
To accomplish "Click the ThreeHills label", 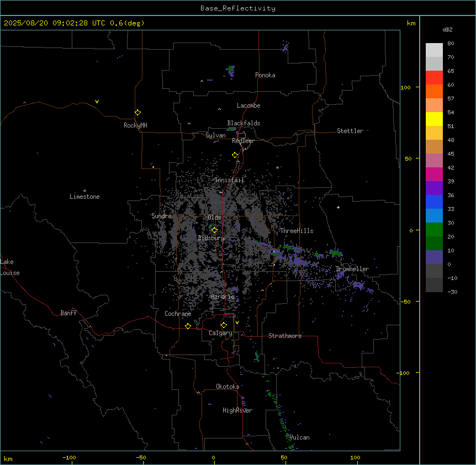I will [297, 231].
